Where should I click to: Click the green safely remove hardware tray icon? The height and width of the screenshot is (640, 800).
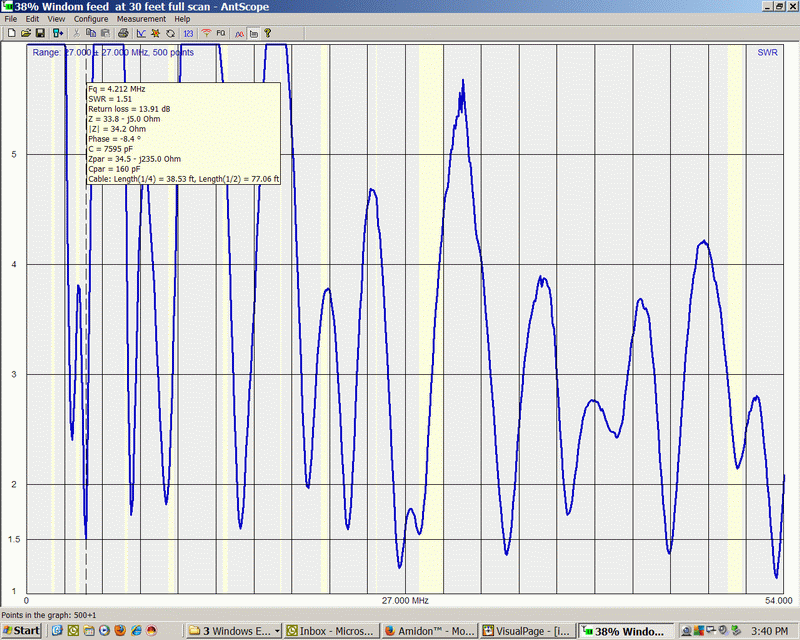(x=736, y=631)
